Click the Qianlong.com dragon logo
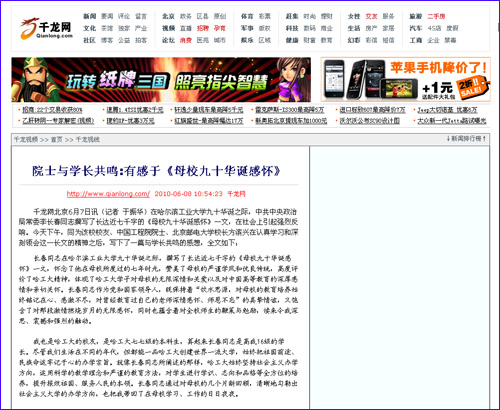This screenshot has height=410, width=500. coord(46,29)
